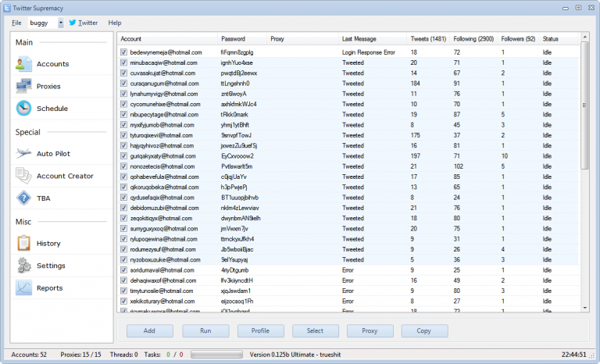Select Settings label in the sidebar
This screenshot has height=364, width=600.
tap(51, 266)
